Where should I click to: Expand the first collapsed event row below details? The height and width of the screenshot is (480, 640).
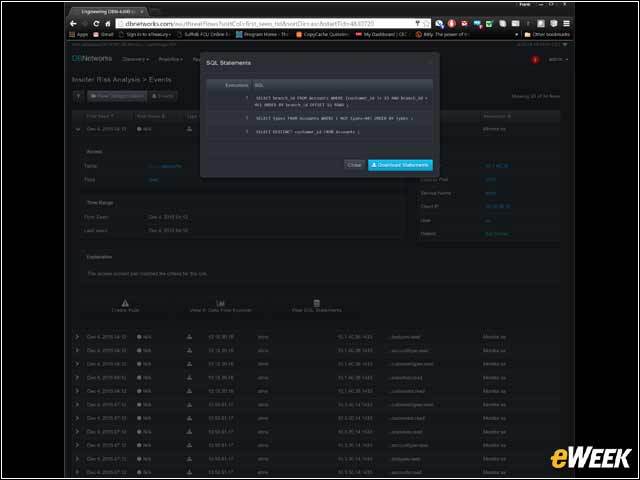(77, 337)
